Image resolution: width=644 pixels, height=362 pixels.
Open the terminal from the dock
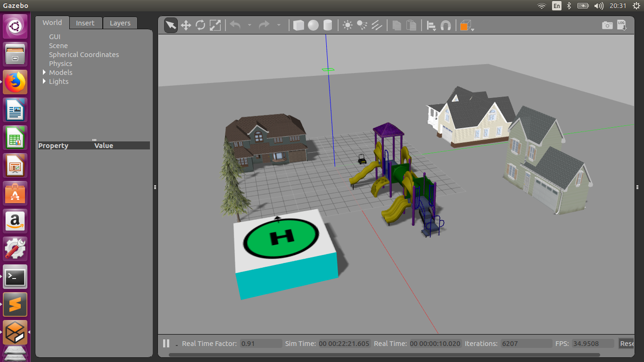(15, 277)
